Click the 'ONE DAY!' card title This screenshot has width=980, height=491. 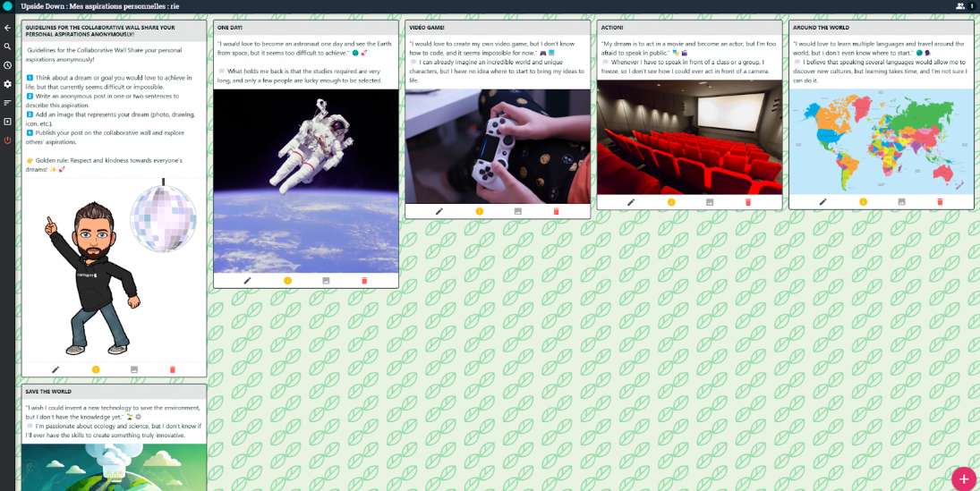230,28
